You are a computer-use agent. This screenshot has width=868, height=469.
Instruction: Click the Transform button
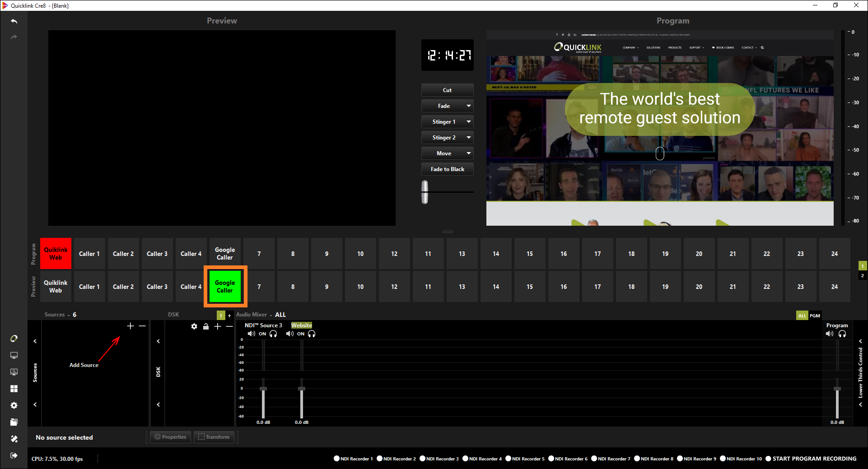pos(214,437)
